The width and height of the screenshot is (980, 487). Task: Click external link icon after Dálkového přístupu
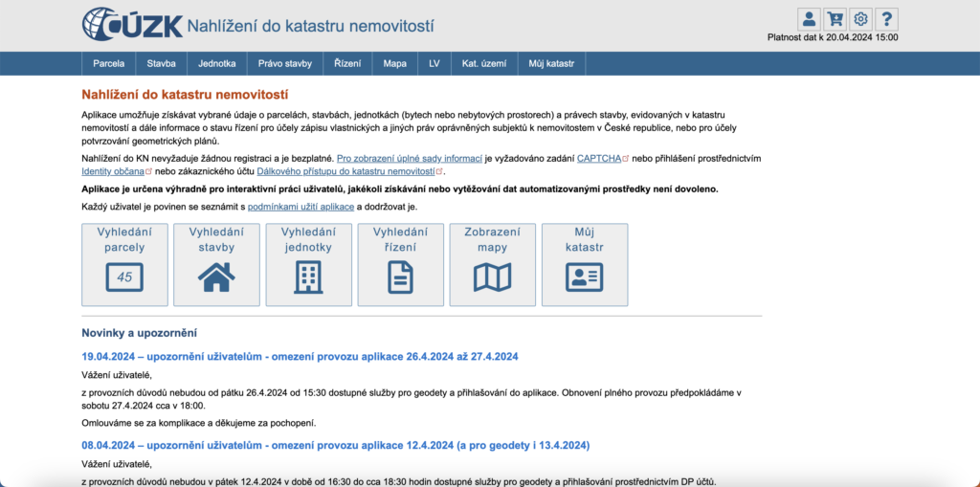click(x=439, y=171)
